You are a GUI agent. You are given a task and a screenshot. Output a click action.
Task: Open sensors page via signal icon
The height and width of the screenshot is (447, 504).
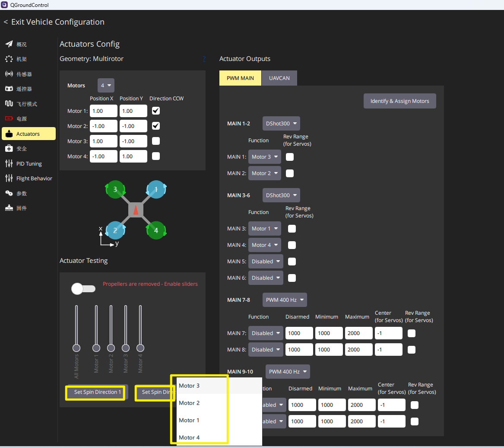(9, 74)
